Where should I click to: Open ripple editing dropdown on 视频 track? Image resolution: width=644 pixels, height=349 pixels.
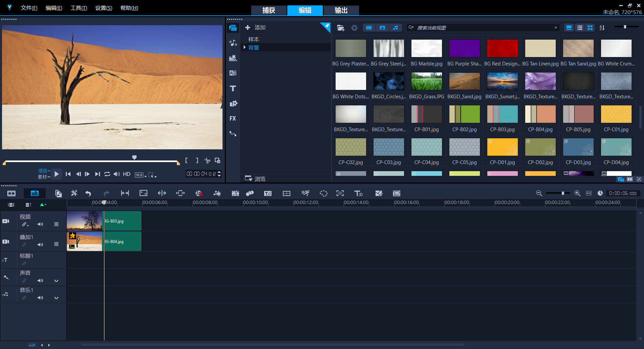click(25, 225)
